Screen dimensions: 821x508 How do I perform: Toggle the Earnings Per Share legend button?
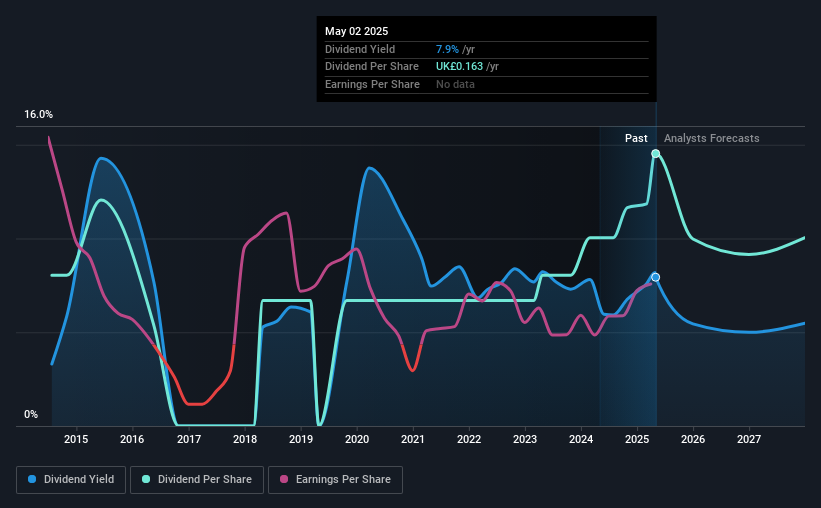coord(335,480)
